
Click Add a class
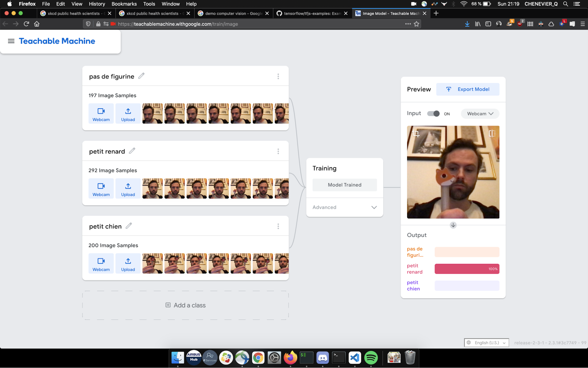click(186, 305)
